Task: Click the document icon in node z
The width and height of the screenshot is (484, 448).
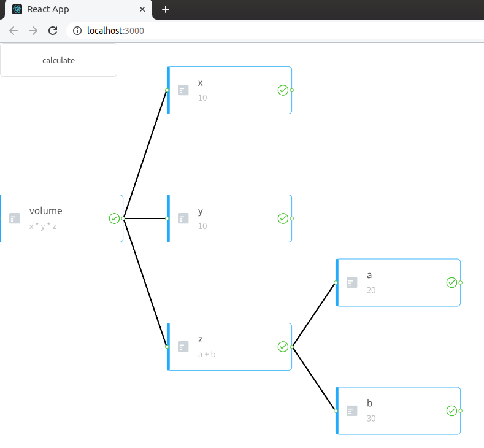Action: click(183, 346)
